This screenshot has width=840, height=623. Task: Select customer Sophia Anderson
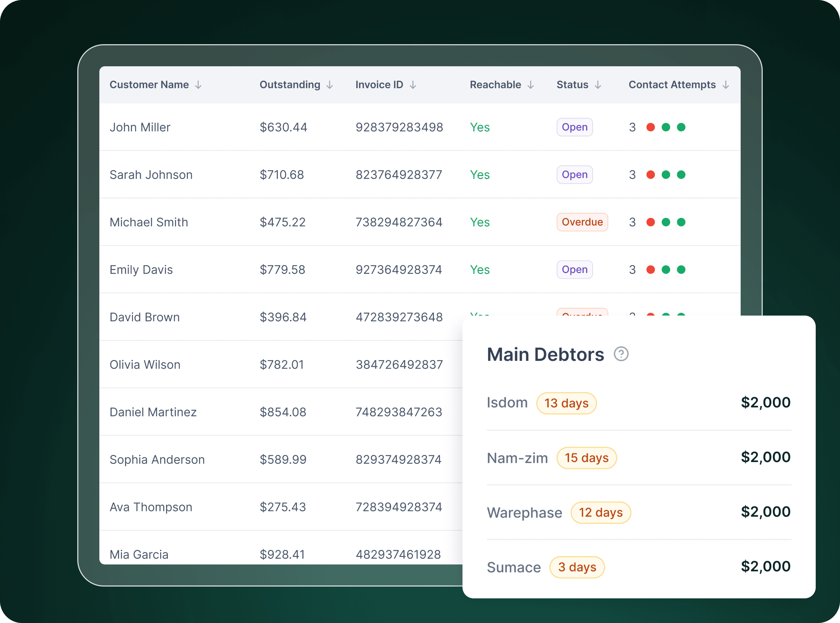pos(157,460)
